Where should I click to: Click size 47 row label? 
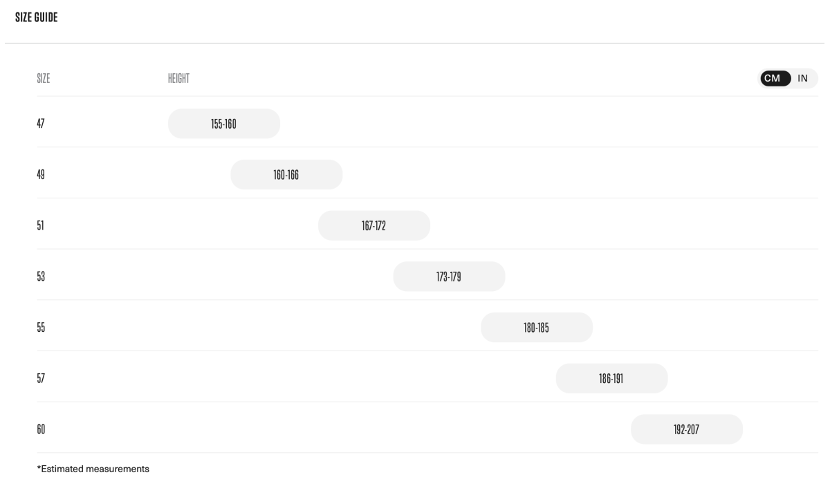[41, 124]
